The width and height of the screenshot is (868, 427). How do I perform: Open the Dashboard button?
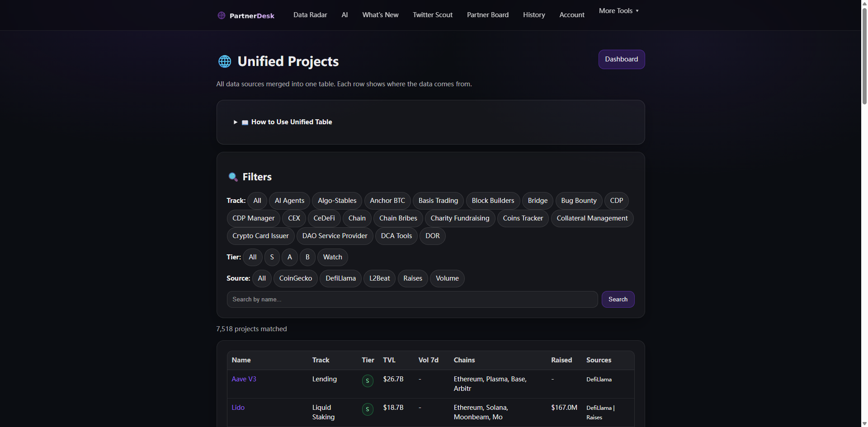(x=621, y=59)
